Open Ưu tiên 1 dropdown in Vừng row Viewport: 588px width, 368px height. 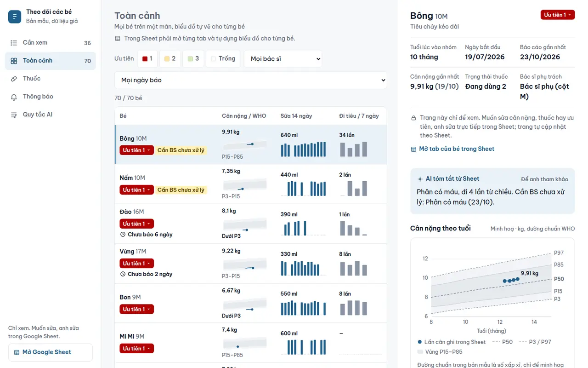(x=136, y=264)
